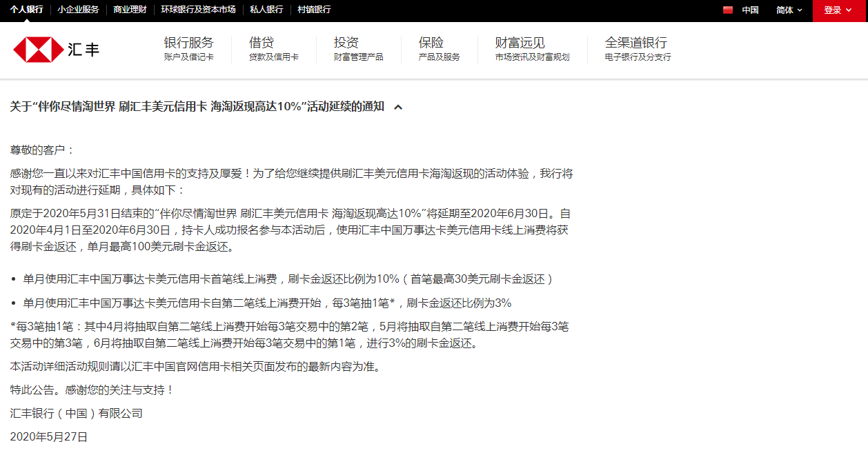Open the 借贷 menu
This screenshot has width=868, height=455.
pos(274,48)
